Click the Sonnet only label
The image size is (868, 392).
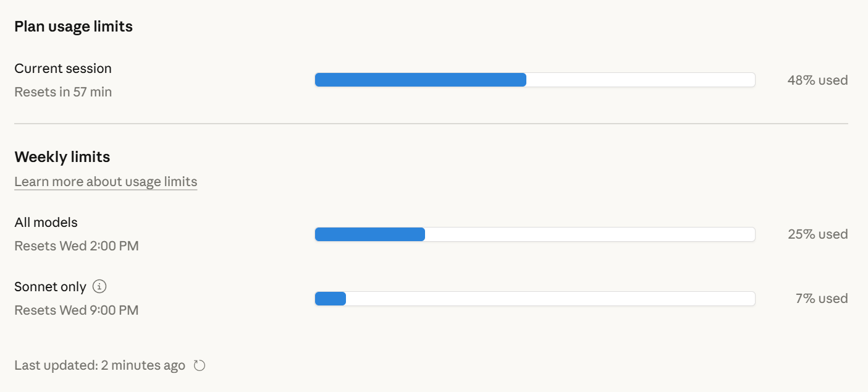(51, 287)
